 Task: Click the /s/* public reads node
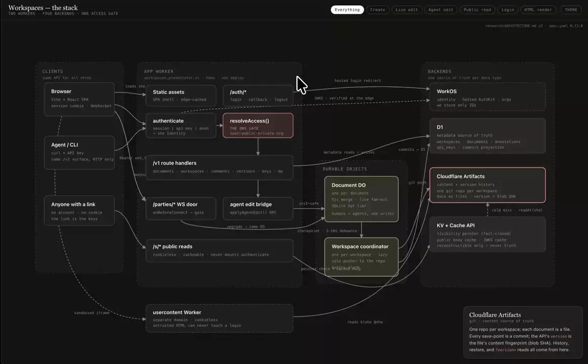[220, 250]
